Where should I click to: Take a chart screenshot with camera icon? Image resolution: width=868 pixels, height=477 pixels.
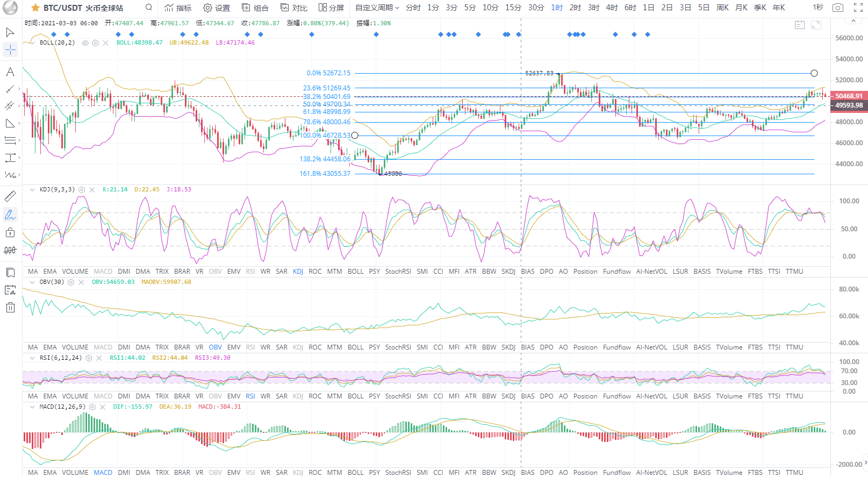pyautogui.click(x=837, y=8)
